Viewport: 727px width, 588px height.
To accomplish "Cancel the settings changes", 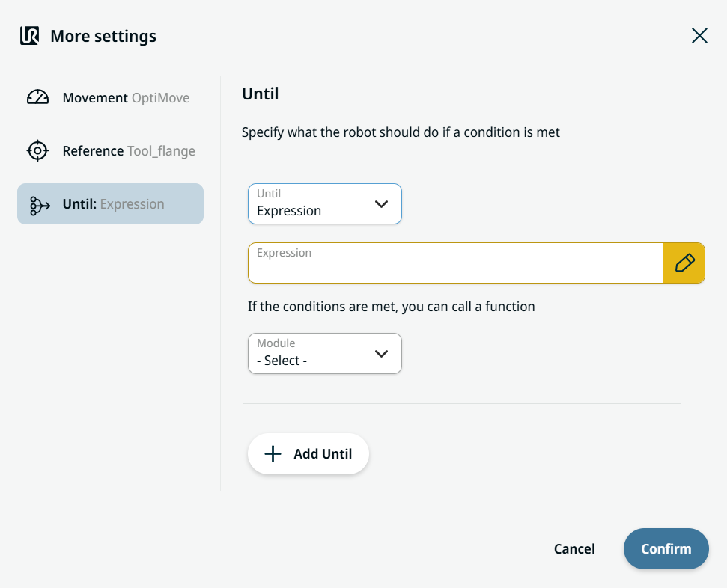I will 574,548.
